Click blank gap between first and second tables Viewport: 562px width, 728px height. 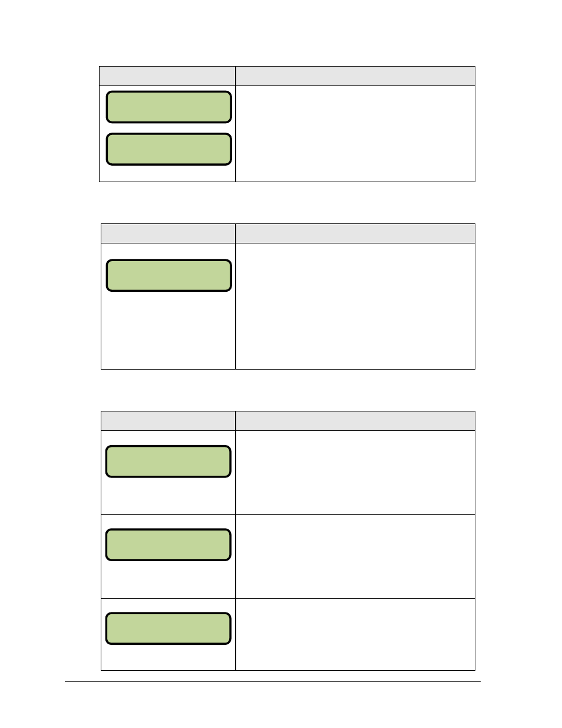pos(287,203)
